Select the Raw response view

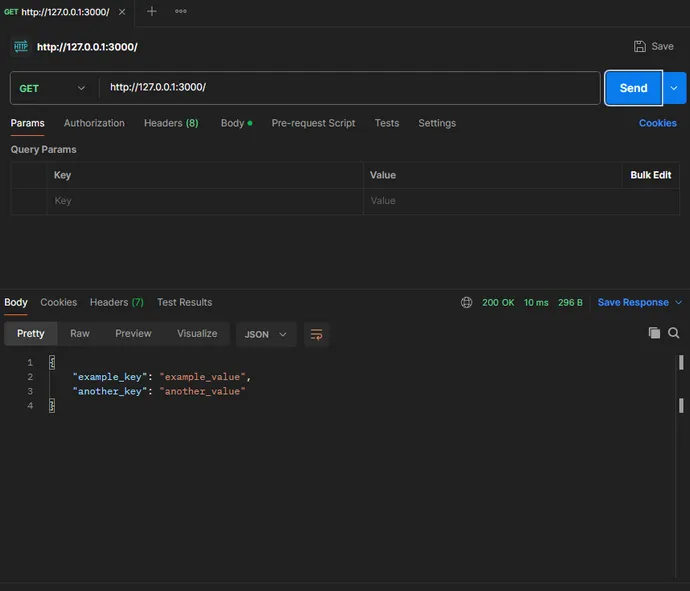pyautogui.click(x=80, y=333)
